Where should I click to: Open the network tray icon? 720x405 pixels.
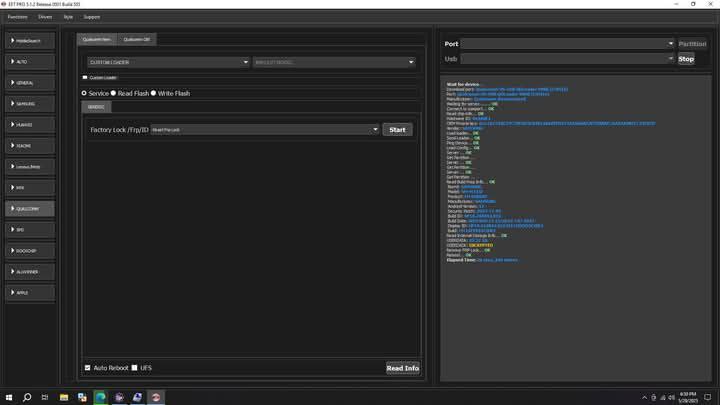tap(663, 398)
